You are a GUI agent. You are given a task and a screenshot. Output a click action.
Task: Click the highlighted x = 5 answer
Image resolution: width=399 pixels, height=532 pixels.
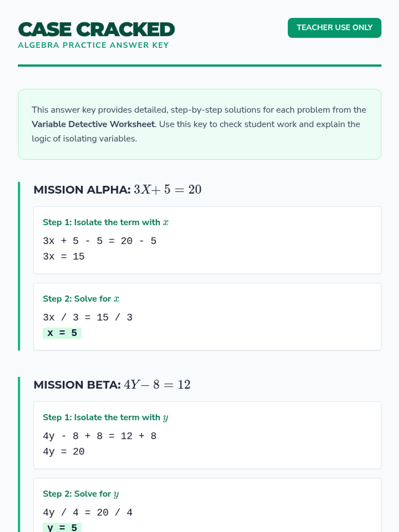[62, 333]
